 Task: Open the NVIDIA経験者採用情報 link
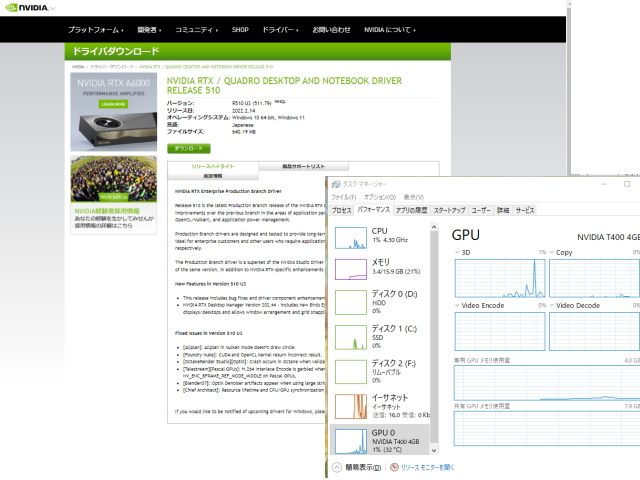point(107,211)
